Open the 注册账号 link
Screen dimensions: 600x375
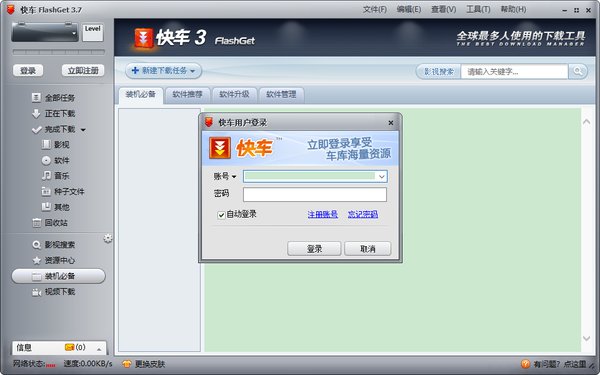tap(323, 215)
